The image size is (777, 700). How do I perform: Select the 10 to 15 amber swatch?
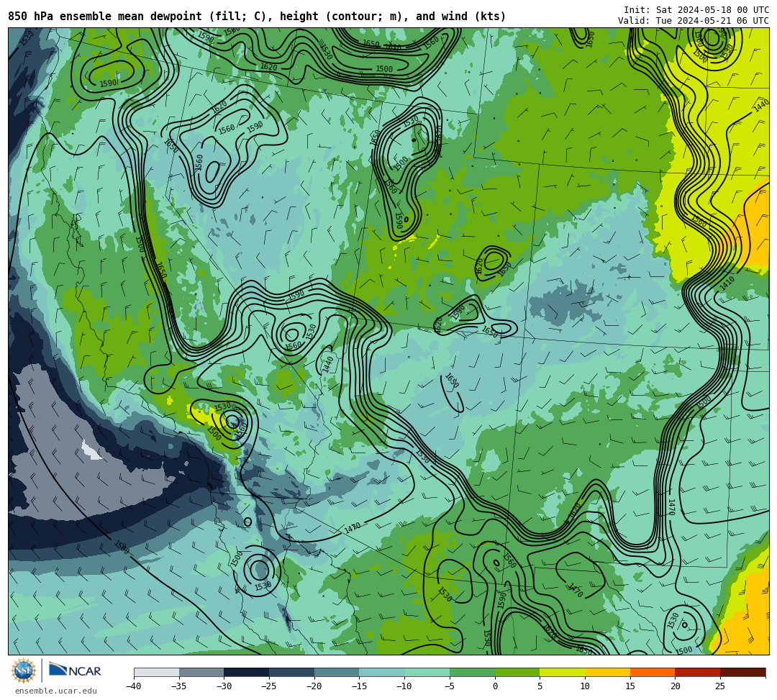coord(607,672)
